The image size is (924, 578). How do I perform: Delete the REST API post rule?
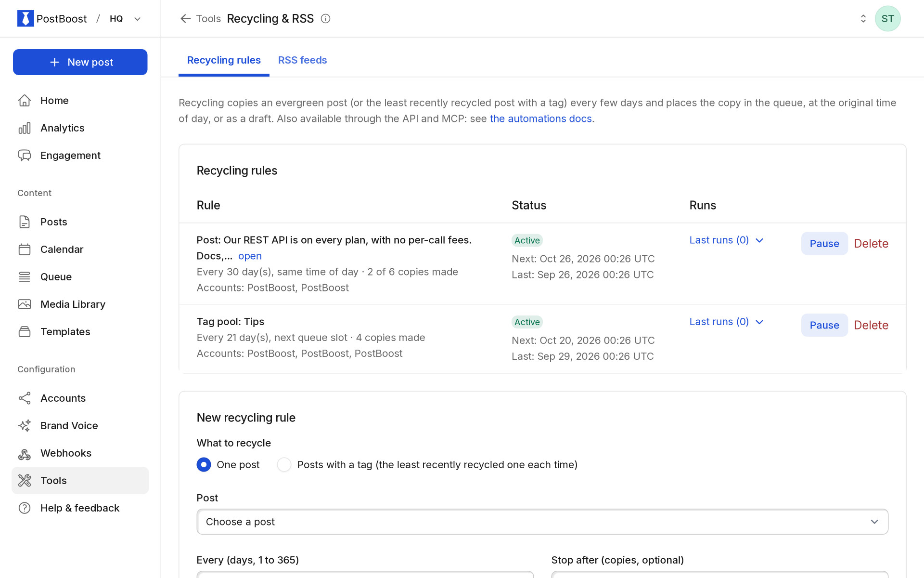(871, 243)
